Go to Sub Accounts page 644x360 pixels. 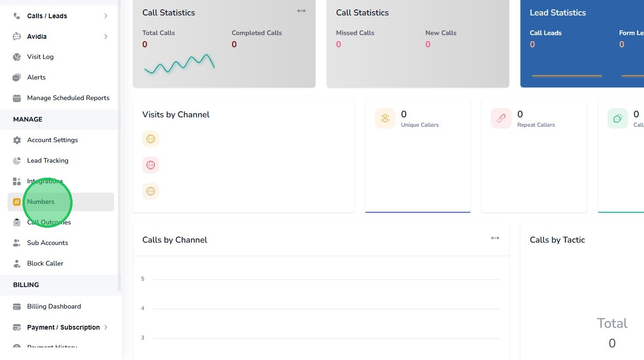tap(47, 243)
